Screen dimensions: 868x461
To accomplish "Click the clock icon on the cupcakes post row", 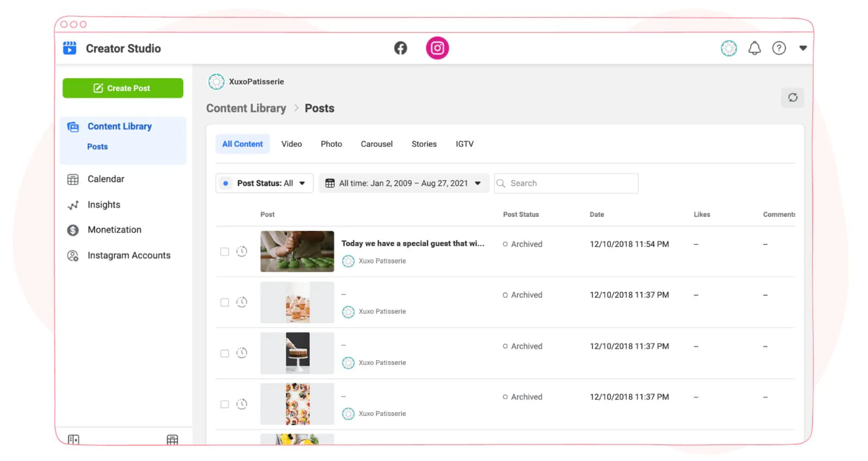I will click(242, 302).
